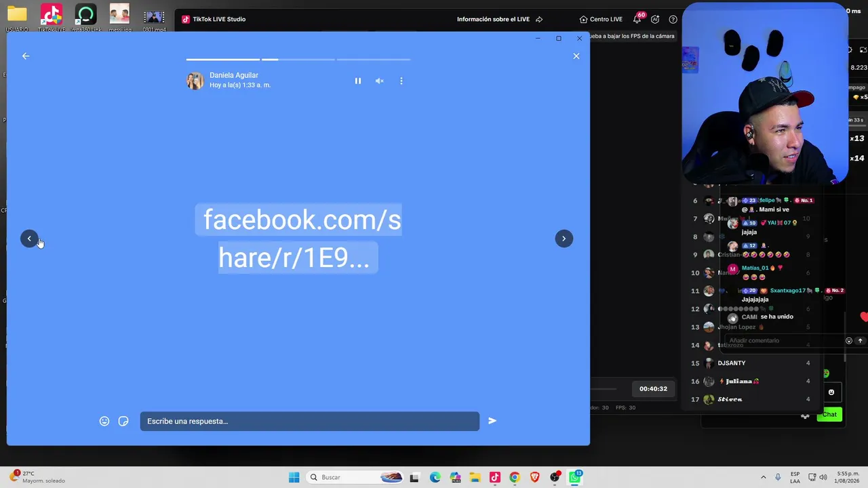
Task: Open the weather widget on the taskbar
Action: pos(37,477)
